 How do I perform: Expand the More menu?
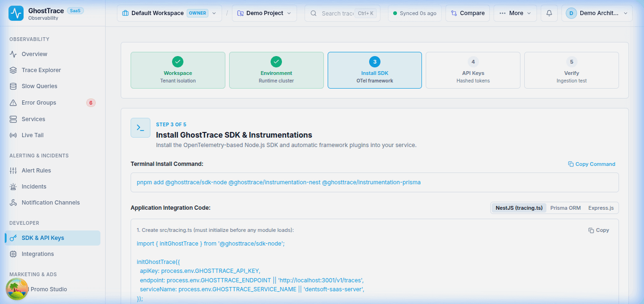pyautogui.click(x=515, y=13)
